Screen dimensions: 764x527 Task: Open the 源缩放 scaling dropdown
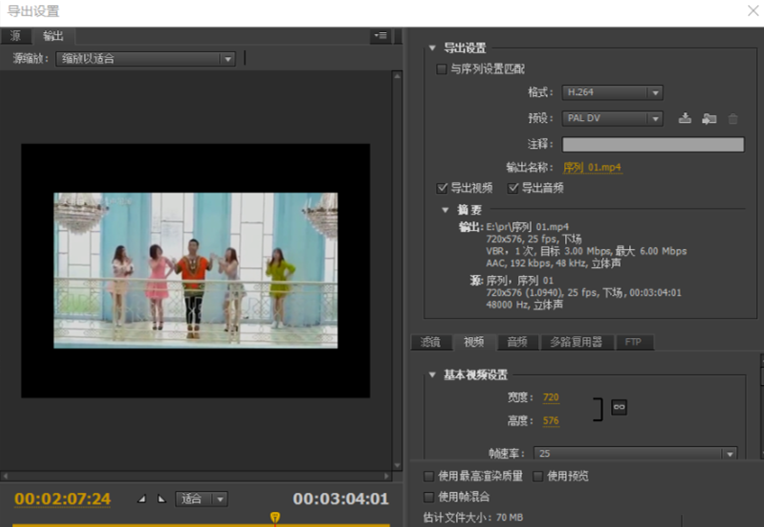(145, 59)
